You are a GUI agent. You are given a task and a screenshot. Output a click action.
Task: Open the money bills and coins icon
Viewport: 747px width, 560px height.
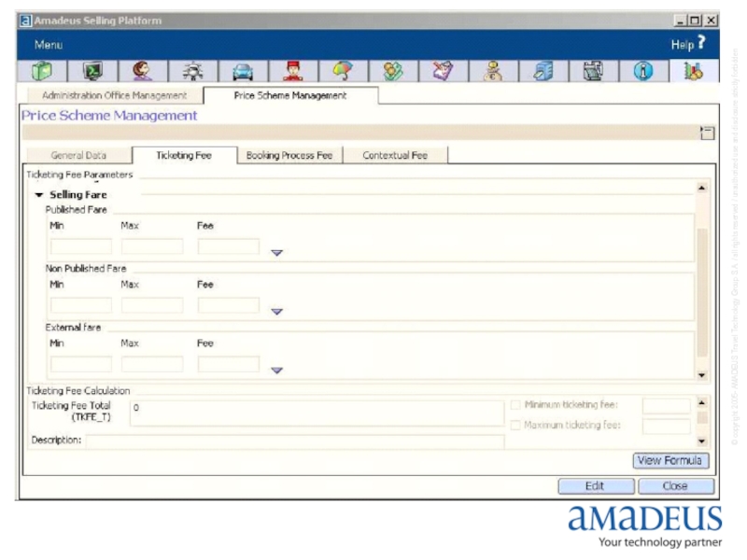pos(393,72)
